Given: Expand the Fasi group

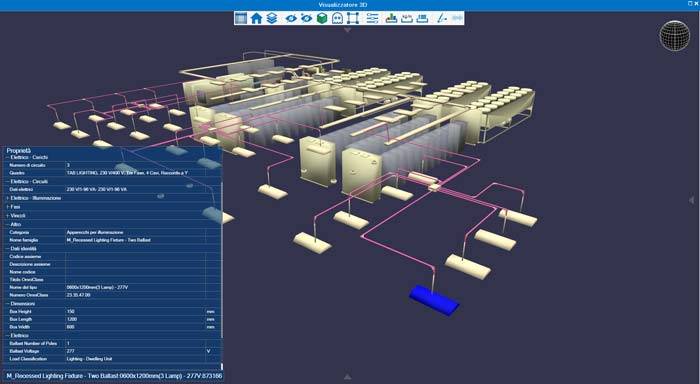Looking at the screenshot, I should click(x=8, y=207).
